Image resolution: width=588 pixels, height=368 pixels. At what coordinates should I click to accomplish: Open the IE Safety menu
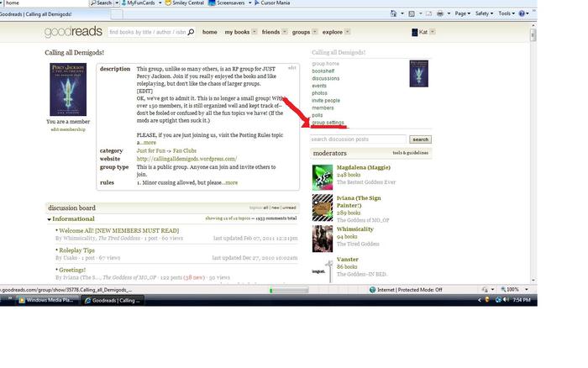tap(484, 13)
